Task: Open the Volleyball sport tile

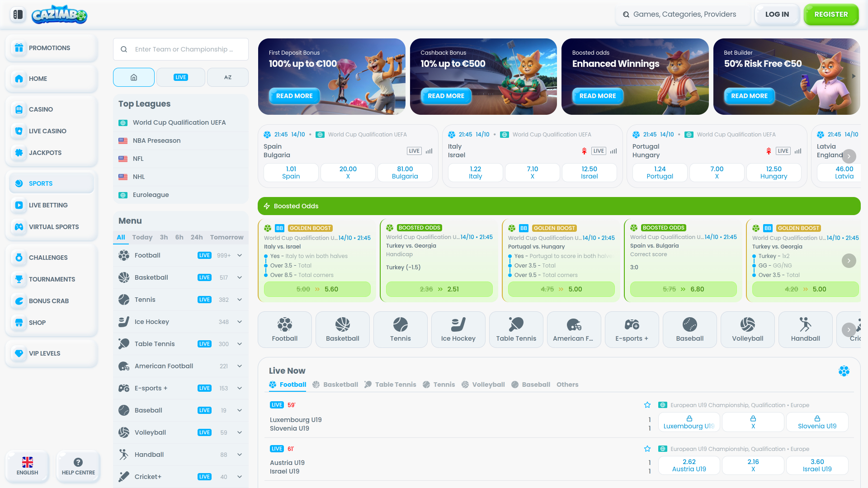Action: [x=747, y=329]
